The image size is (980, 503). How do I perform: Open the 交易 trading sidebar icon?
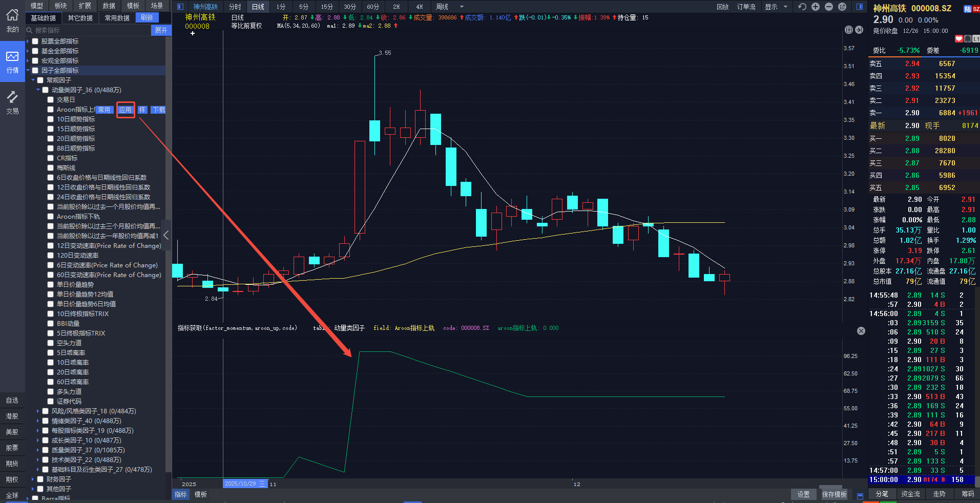tap(12, 102)
